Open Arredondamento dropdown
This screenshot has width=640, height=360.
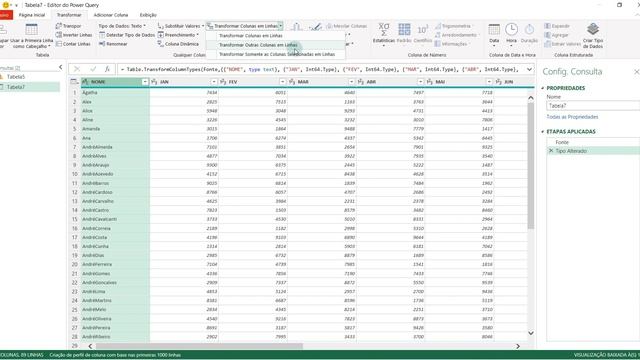tap(456, 35)
